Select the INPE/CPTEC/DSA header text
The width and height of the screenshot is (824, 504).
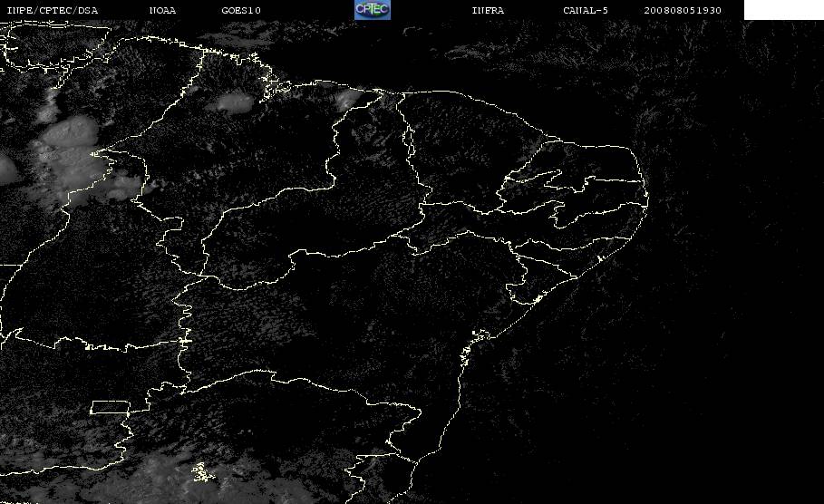point(52,11)
